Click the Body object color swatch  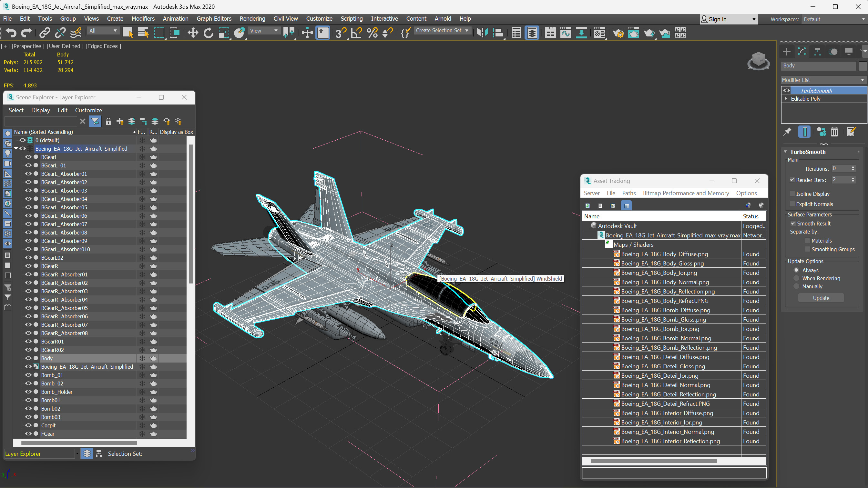tap(863, 66)
